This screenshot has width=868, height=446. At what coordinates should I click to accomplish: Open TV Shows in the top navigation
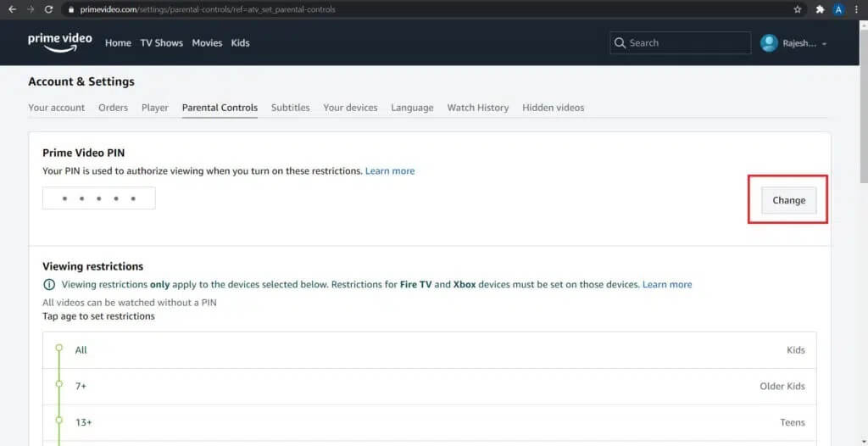[162, 43]
